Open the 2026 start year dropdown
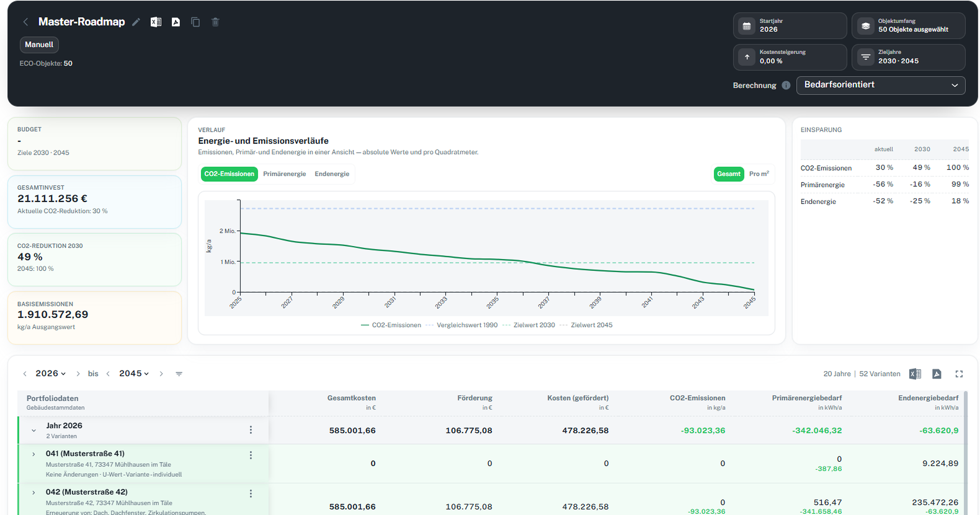 [51, 374]
